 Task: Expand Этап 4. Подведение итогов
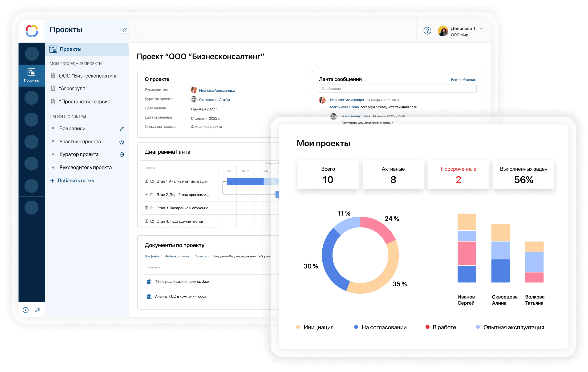[146, 221]
